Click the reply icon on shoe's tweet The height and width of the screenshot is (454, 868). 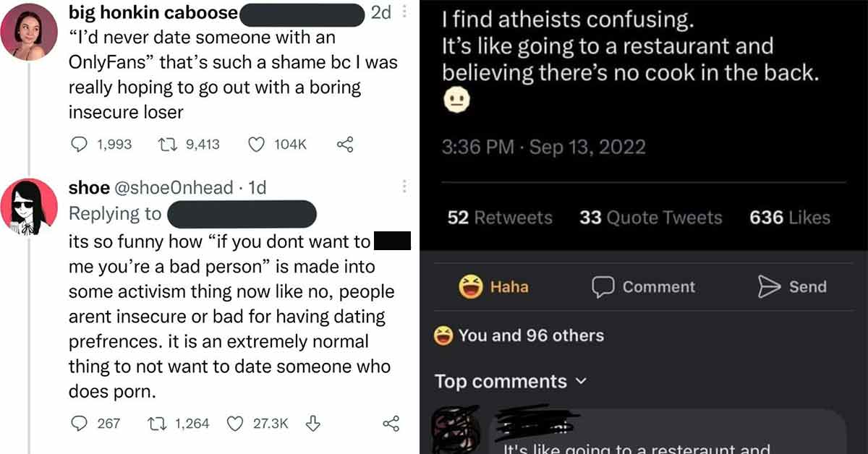80,424
